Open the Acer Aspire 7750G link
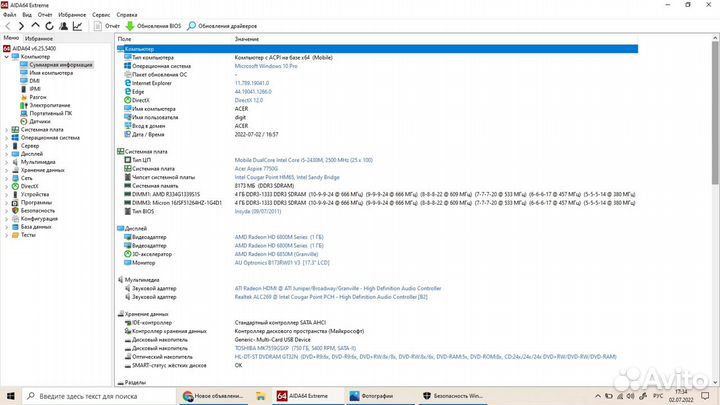The width and height of the screenshot is (720, 405). 256,169
